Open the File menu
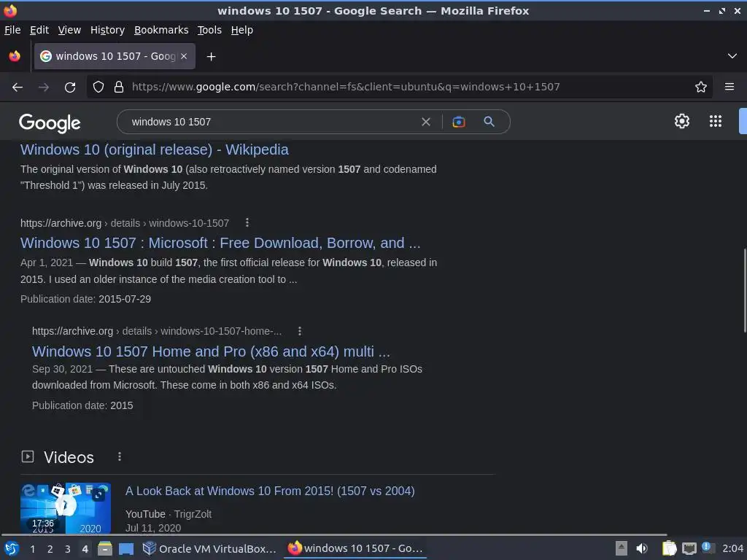747x560 pixels. [12, 30]
